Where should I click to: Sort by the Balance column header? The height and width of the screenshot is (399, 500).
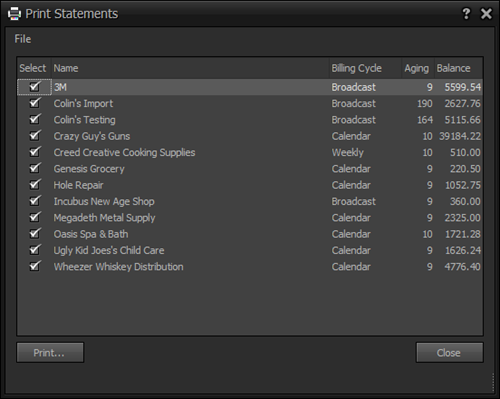[458, 68]
